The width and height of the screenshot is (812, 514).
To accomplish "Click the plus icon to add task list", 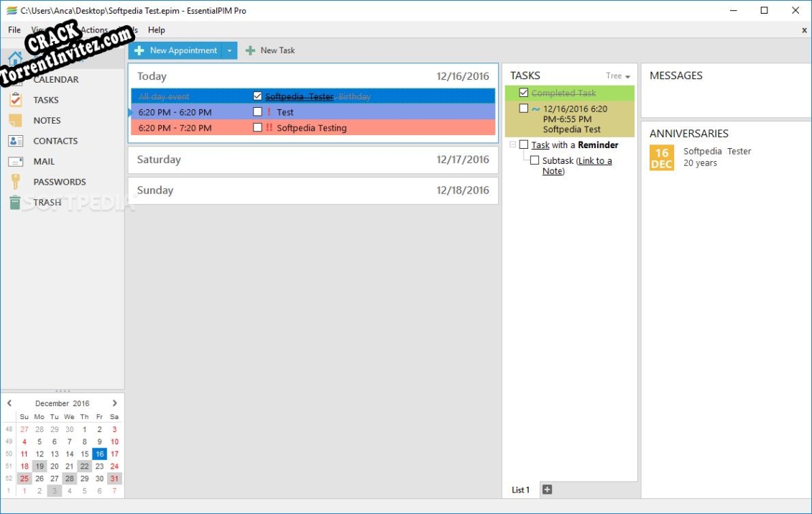I will tap(547, 489).
